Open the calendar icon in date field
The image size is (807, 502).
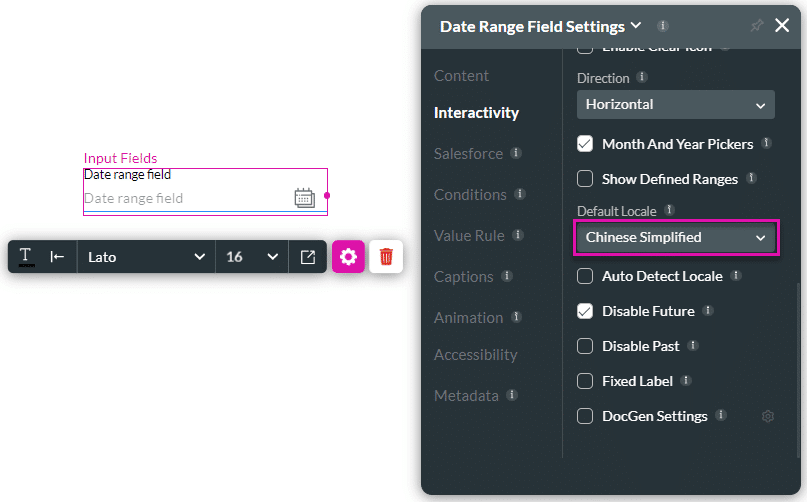(305, 198)
